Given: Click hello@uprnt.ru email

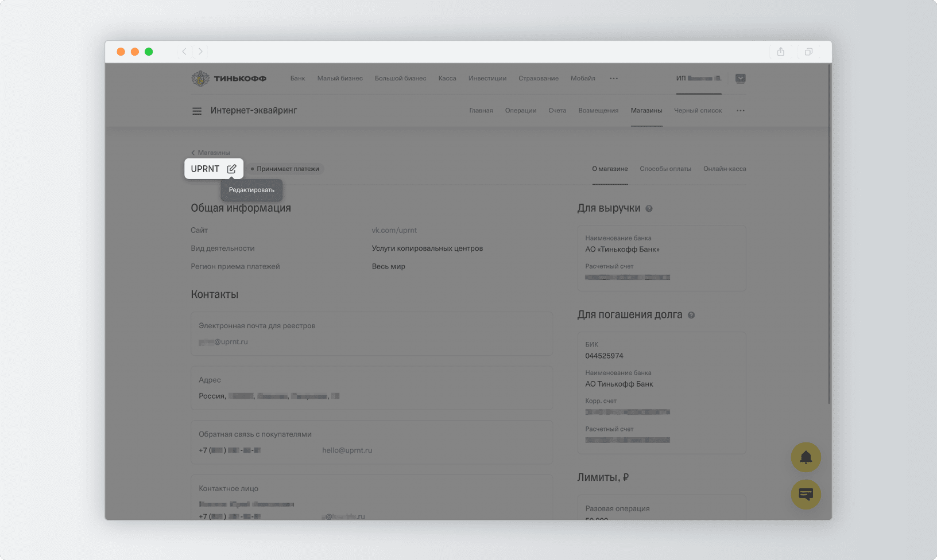Looking at the screenshot, I should [x=347, y=450].
